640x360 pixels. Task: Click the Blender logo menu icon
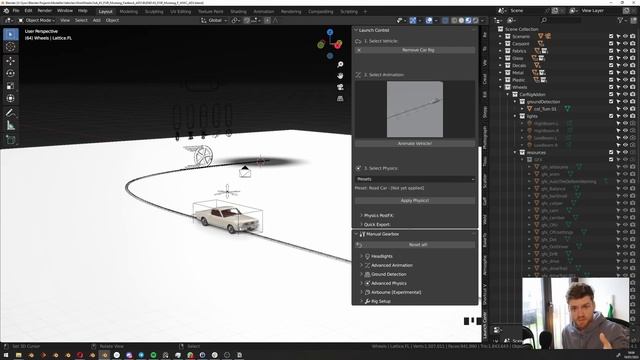(6, 11)
